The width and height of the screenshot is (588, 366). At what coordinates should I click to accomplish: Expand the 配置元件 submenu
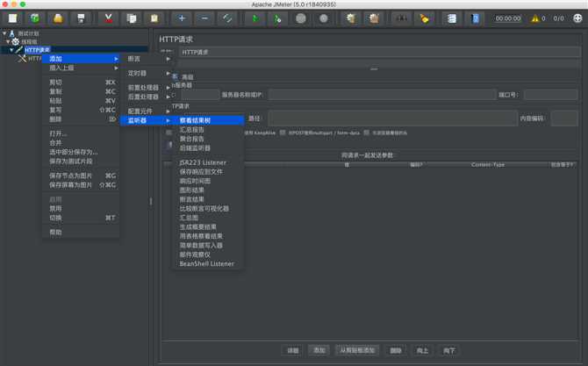click(147, 111)
